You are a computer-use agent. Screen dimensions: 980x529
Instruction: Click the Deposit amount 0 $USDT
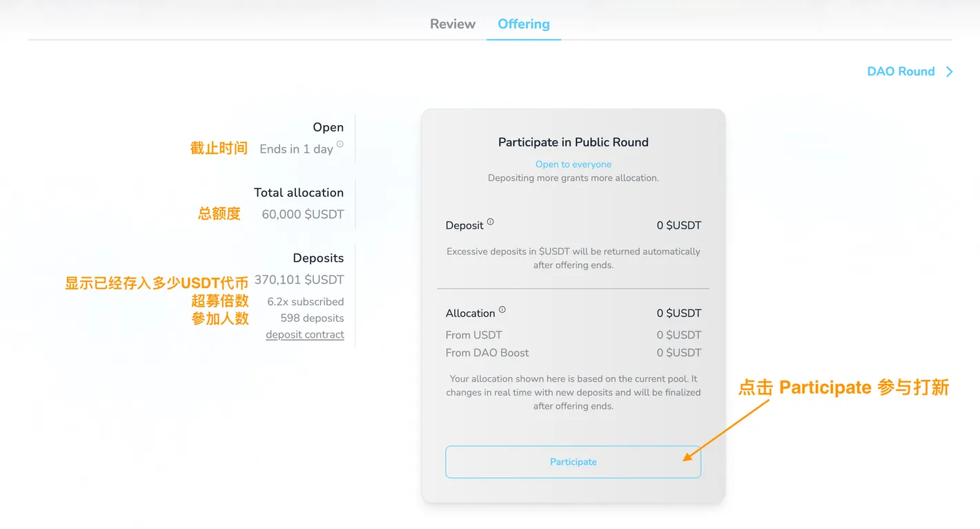(678, 226)
